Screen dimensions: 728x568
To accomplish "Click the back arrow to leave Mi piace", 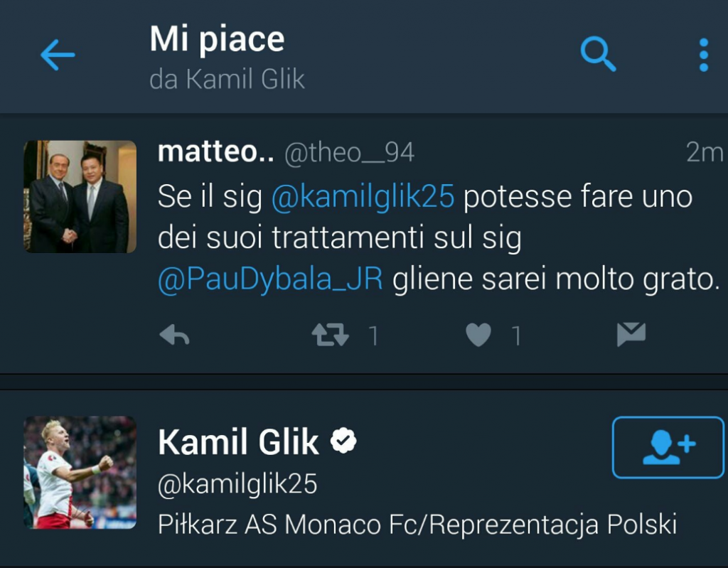I will [57, 55].
